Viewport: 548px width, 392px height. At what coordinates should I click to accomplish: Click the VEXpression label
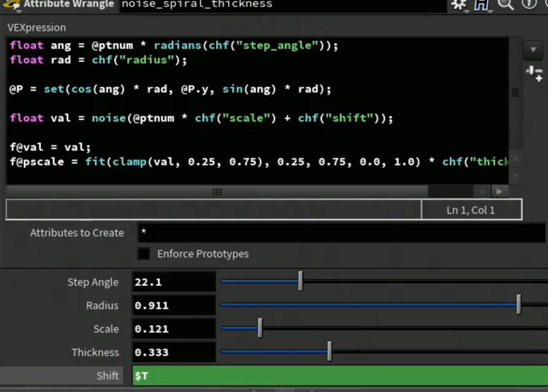36,27
